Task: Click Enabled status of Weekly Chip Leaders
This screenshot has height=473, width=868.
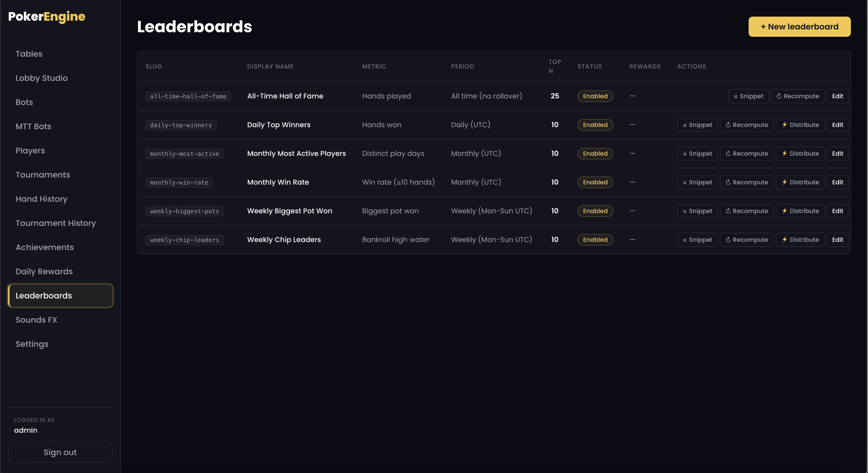Action: pos(595,240)
